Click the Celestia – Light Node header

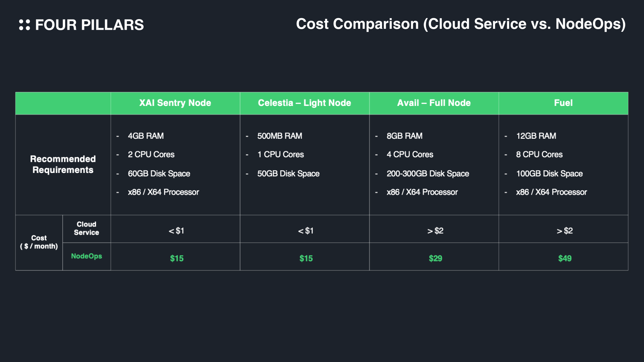click(304, 103)
